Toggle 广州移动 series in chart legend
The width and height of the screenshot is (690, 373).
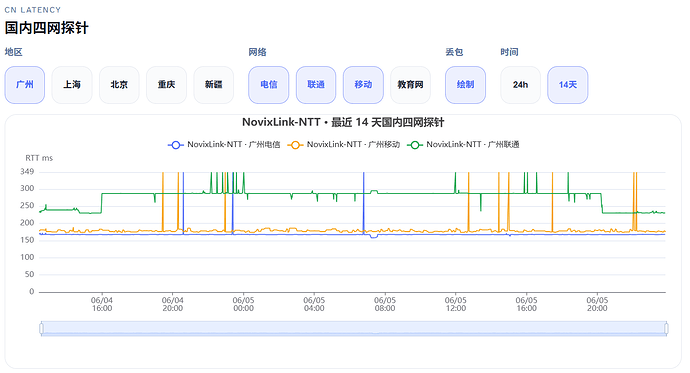pos(344,145)
